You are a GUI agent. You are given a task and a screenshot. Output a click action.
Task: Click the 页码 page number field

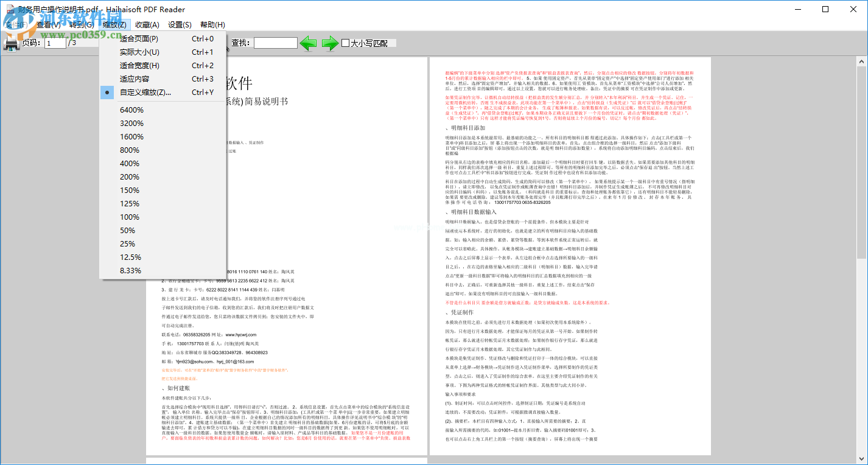click(55, 43)
